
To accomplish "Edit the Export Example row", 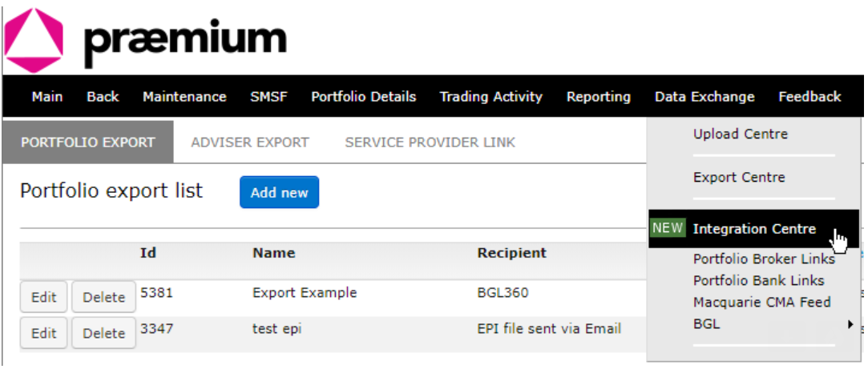I will (44, 297).
